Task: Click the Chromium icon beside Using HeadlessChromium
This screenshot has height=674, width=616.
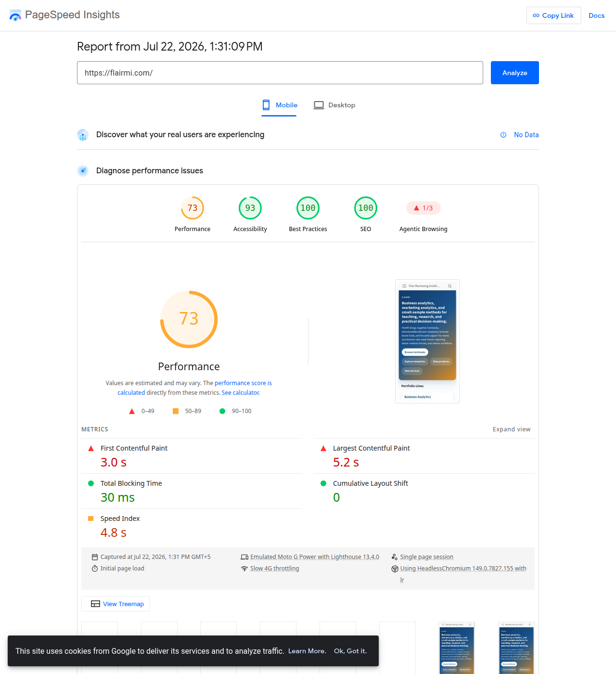Action: coord(395,569)
